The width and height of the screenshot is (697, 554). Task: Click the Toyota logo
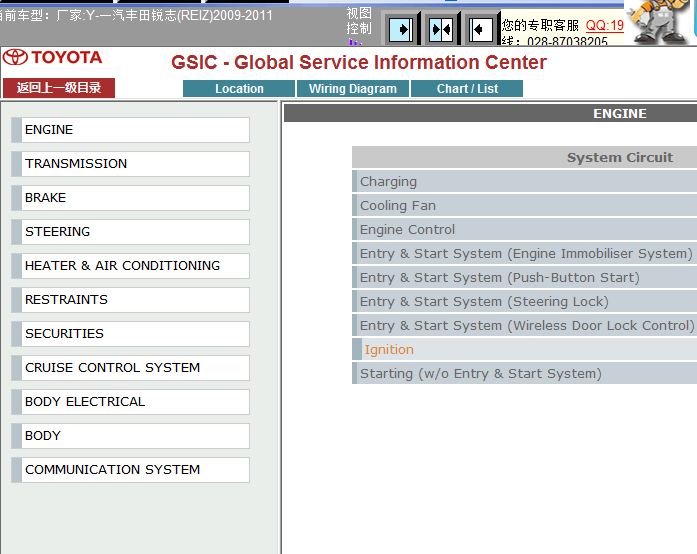[x=52, y=57]
